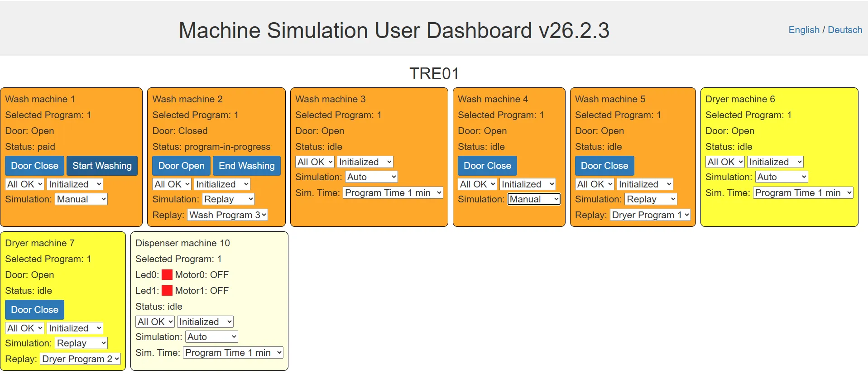Click the 'Dryer machine 7' title
This screenshot has width=868, height=374.
click(x=40, y=243)
